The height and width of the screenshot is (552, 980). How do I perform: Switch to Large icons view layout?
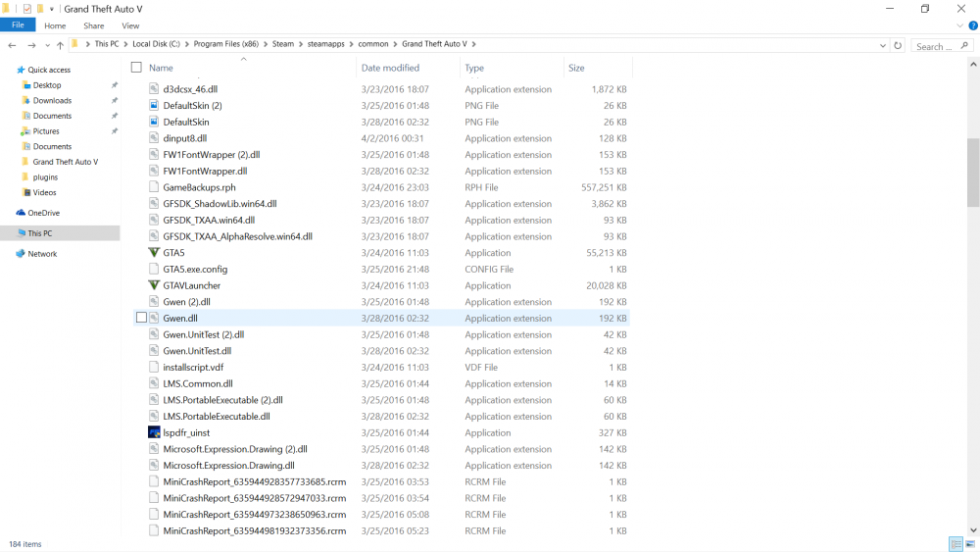(x=970, y=544)
